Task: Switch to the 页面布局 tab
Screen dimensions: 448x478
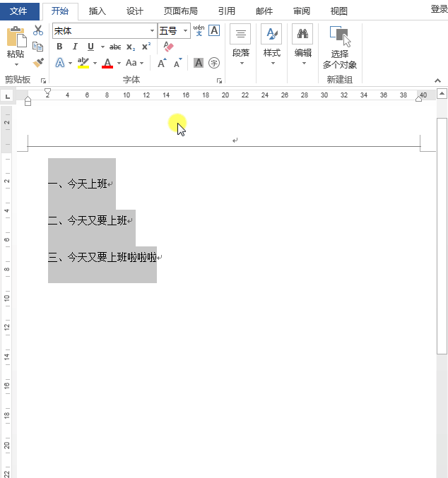Action: tap(181, 11)
